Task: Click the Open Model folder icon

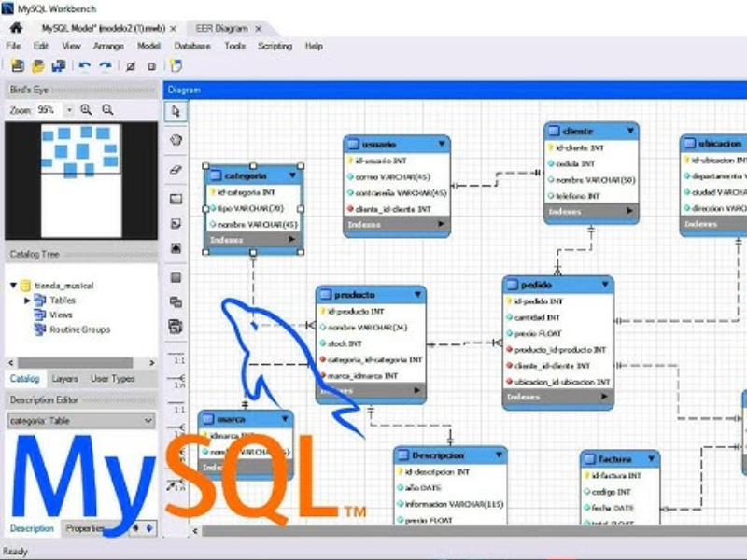Action: 38,65
